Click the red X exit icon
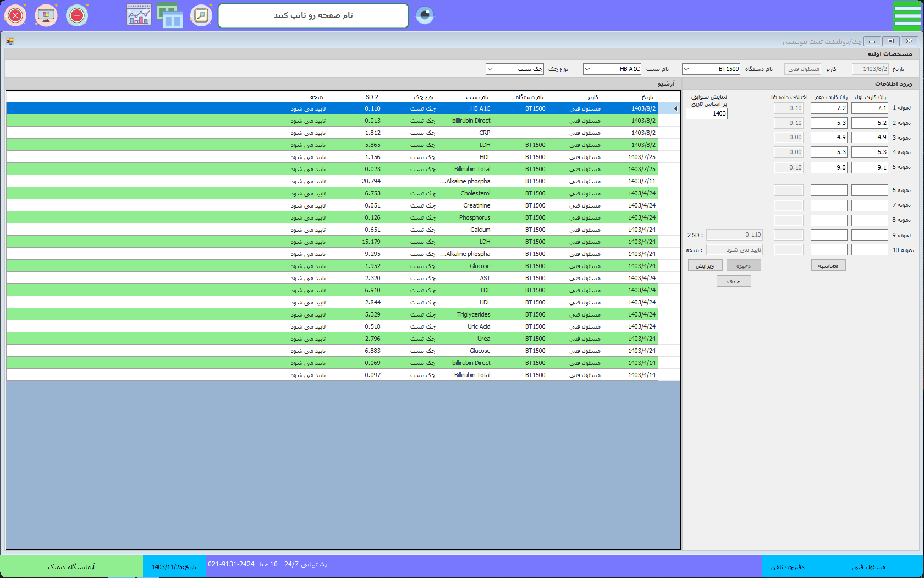 (x=15, y=15)
